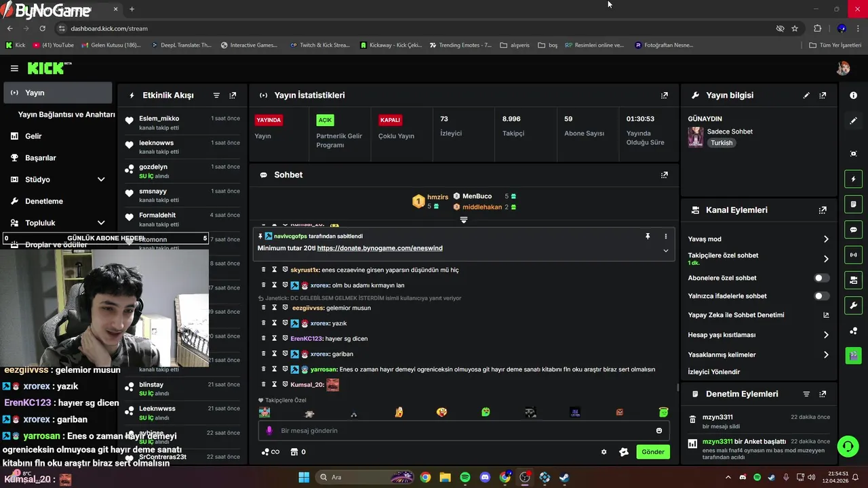Open Denetleme in the sidebar

58,201
